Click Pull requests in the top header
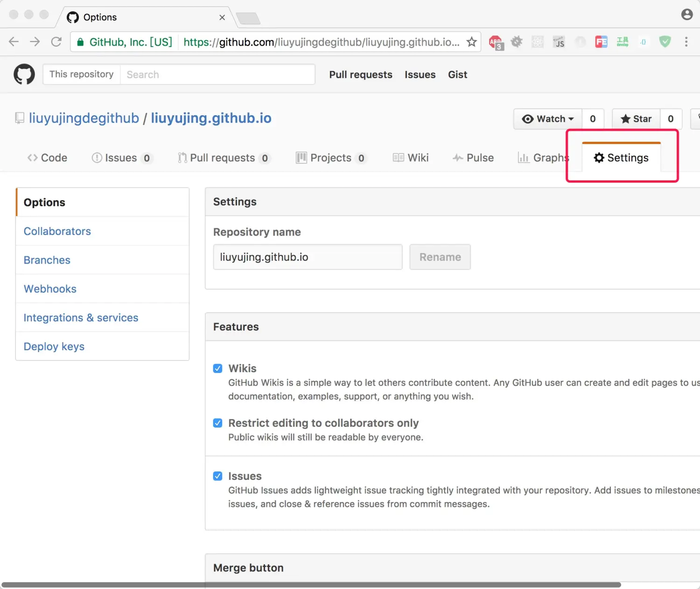 [x=361, y=75]
